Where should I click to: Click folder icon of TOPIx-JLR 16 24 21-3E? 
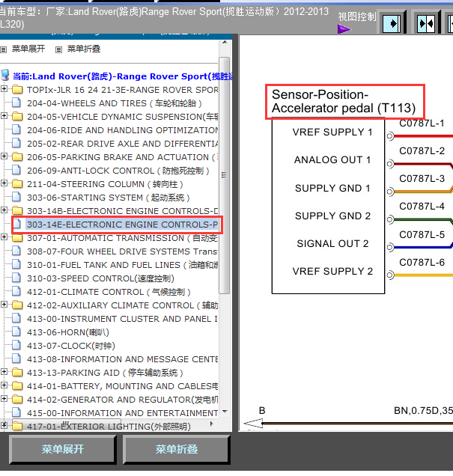point(17,90)
